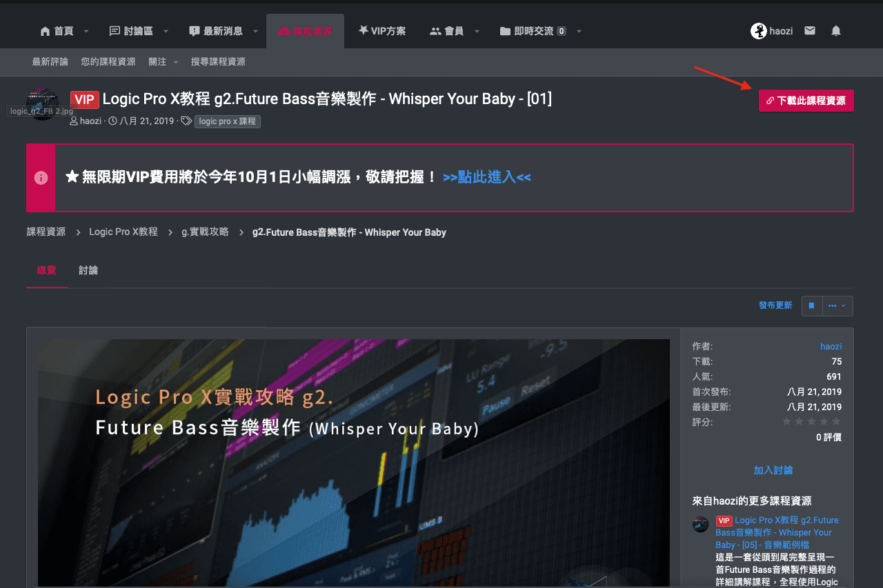
Task: Expand the 首頁 dropdown arrow
Action: (86, 32)
